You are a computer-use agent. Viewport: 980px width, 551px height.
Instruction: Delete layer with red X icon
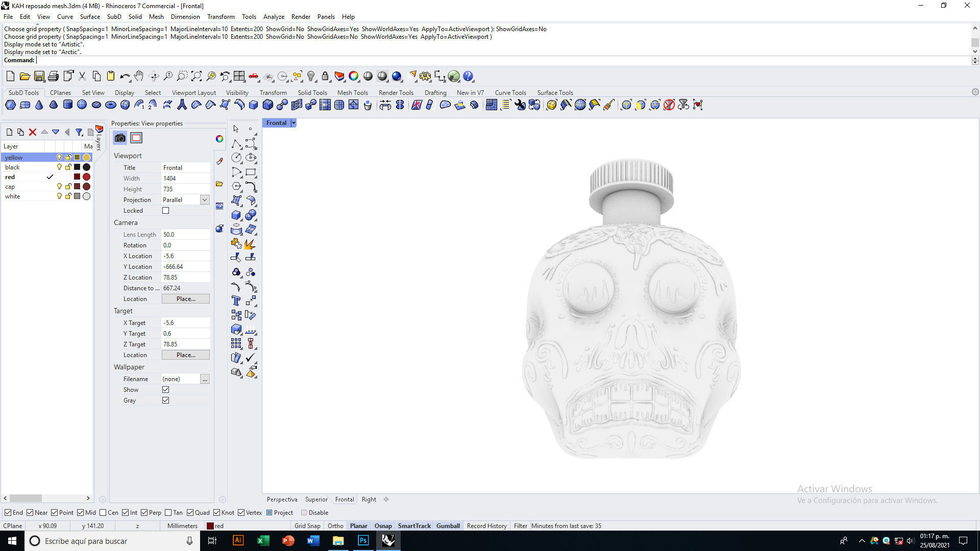point(33,132)
